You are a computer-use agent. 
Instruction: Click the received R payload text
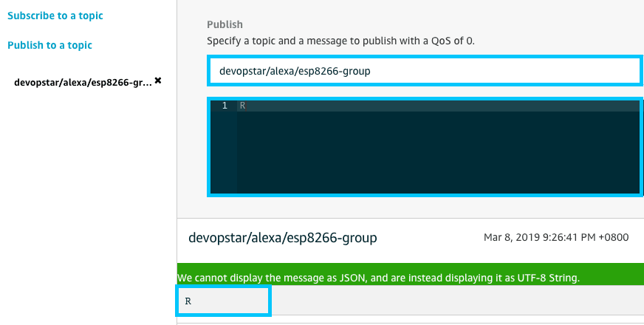point(188,301)
